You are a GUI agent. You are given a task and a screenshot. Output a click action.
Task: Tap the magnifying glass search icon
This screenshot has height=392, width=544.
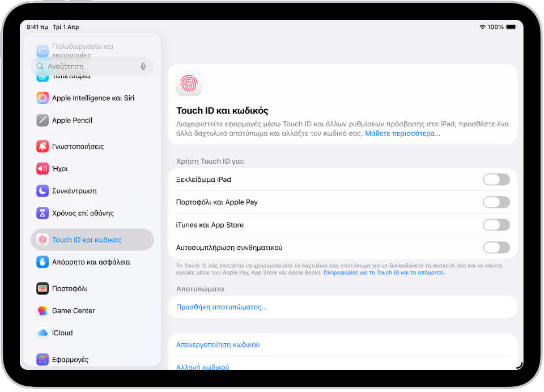[x=40, y=66]
